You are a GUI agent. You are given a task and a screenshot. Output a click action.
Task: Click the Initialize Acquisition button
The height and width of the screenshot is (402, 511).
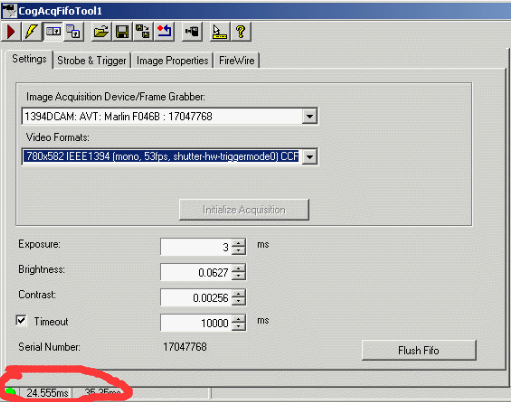(x=244, y=210)
